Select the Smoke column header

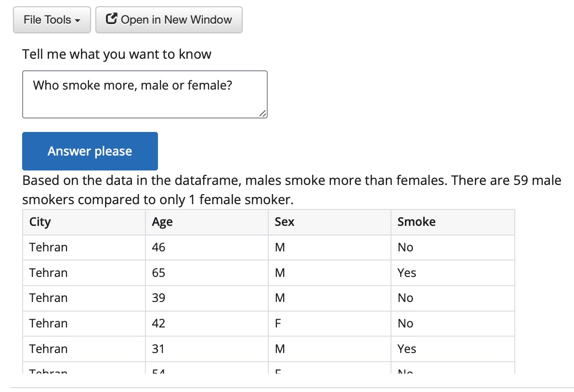[416, 222]
